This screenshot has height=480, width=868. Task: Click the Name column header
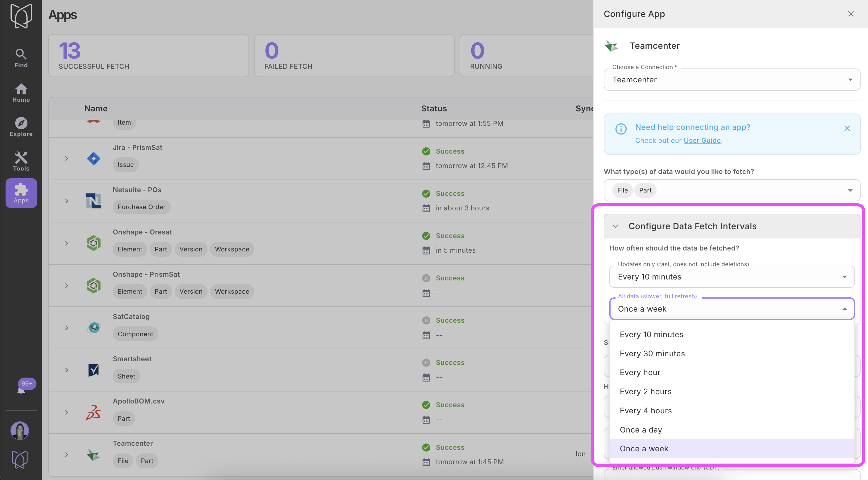point(96,109)
